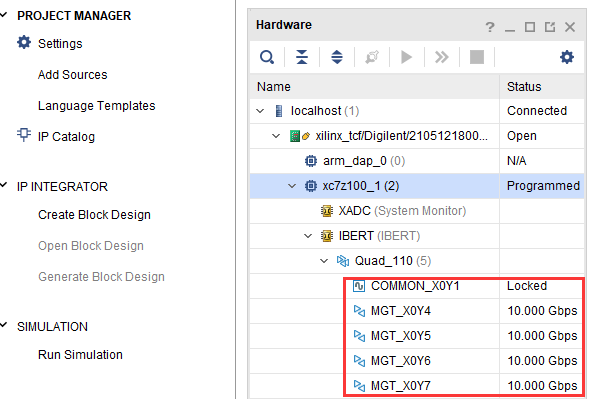Collapse the PROJECT MANAGER section
The width and height of the screenshot is (589, 399).
(x=4, y=15)
